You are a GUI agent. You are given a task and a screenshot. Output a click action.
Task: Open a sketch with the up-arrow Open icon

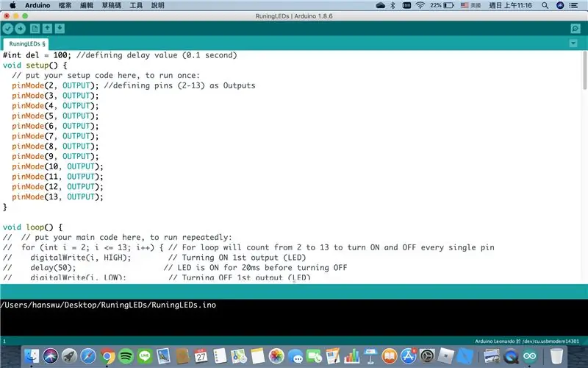click(x=47, y=29)
